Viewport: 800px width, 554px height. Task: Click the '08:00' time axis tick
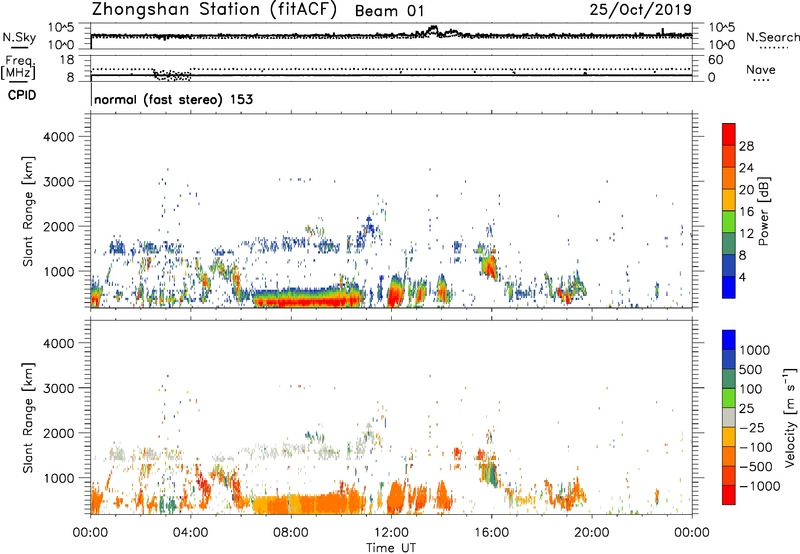tap(291, 533)
